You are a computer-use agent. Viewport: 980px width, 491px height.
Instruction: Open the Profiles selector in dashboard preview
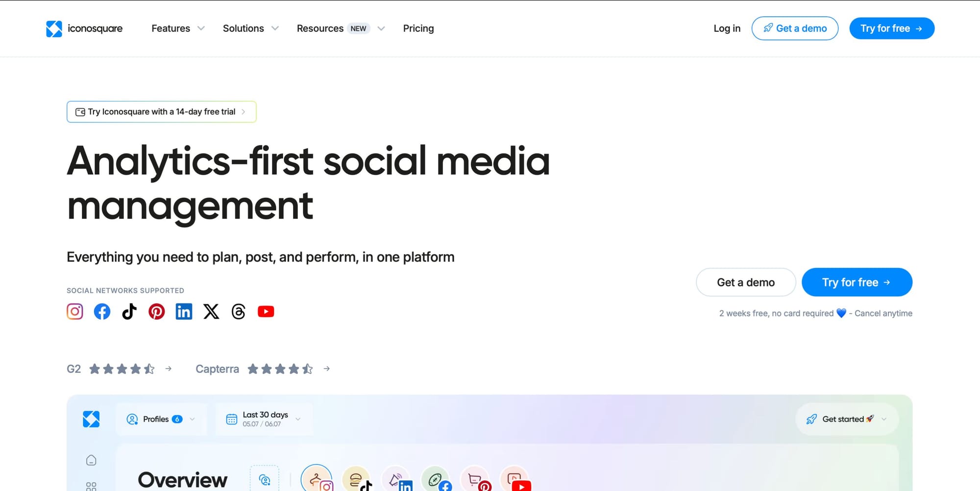(x=161, y=419)
